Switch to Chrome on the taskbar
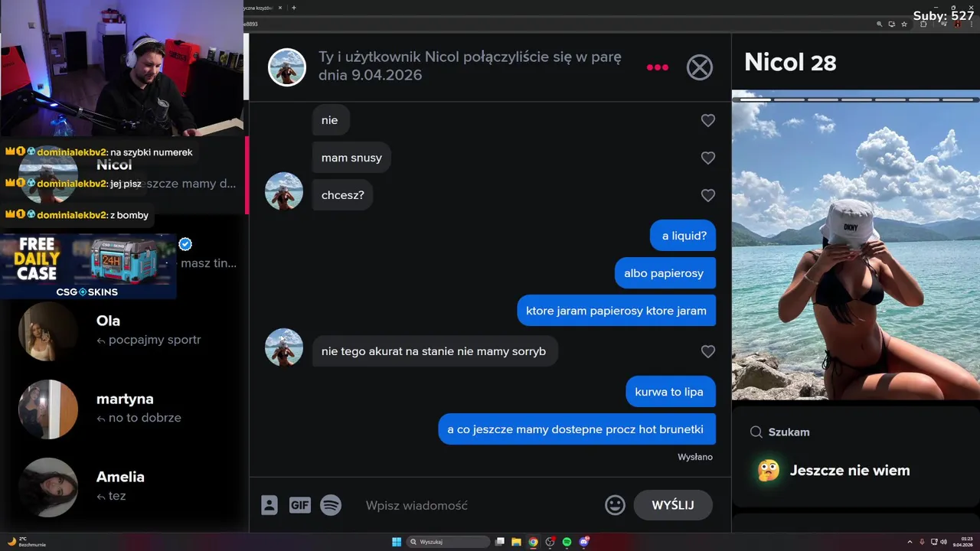Image resolution: width=980 pixels, height=551 pixels. click(x=533, y=542)
